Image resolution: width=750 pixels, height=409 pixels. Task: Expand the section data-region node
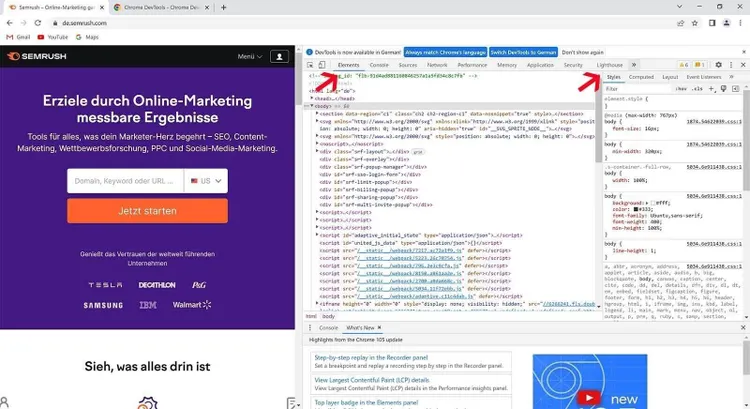point(317,114)
